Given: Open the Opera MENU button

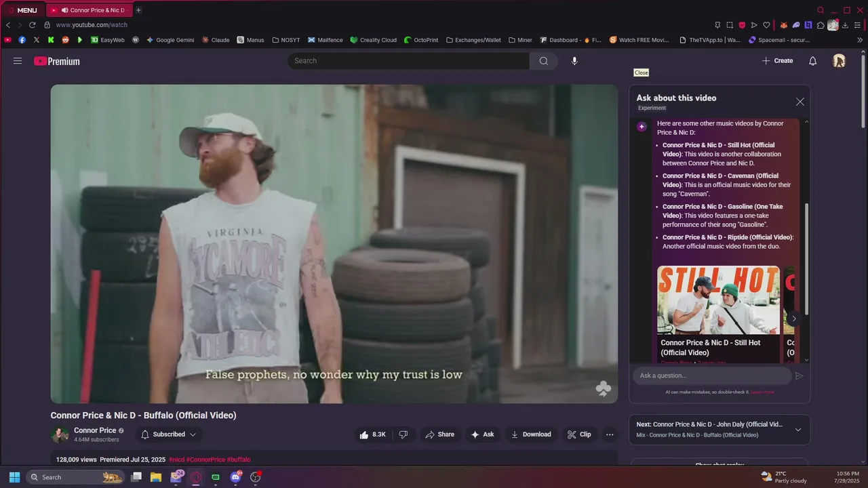Looking at the screenshot, I should 22,10.
